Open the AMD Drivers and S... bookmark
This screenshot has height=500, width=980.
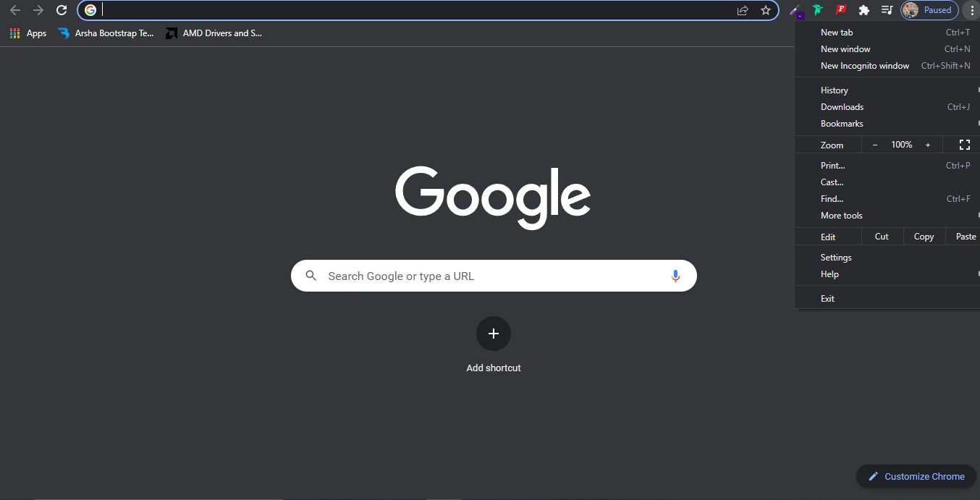click(x=214, y=33)
